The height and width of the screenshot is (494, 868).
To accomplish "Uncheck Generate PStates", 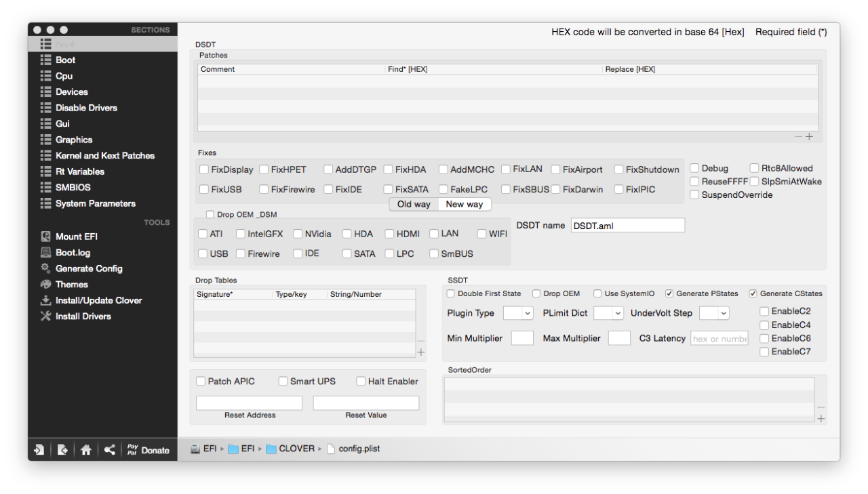I will [669, 293].
